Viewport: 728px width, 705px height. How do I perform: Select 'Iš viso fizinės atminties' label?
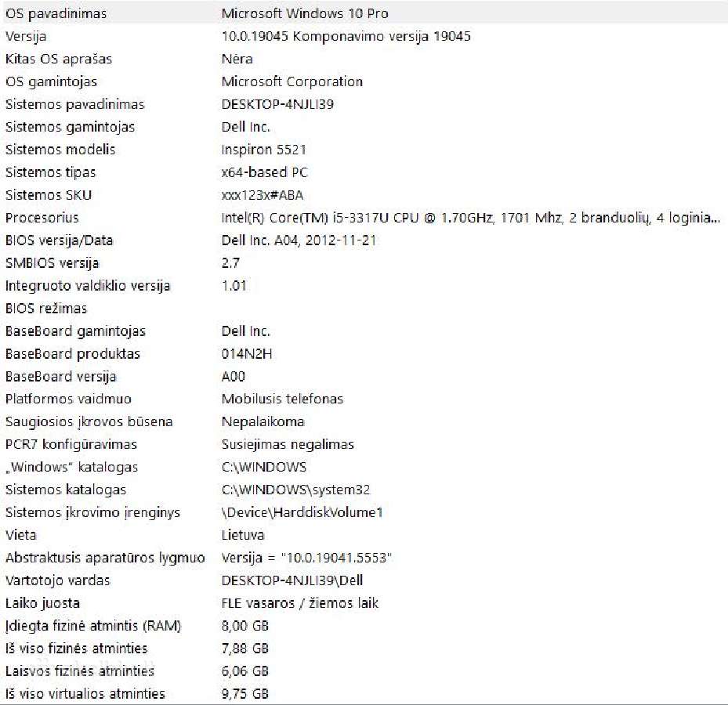(x=76, y=649)
